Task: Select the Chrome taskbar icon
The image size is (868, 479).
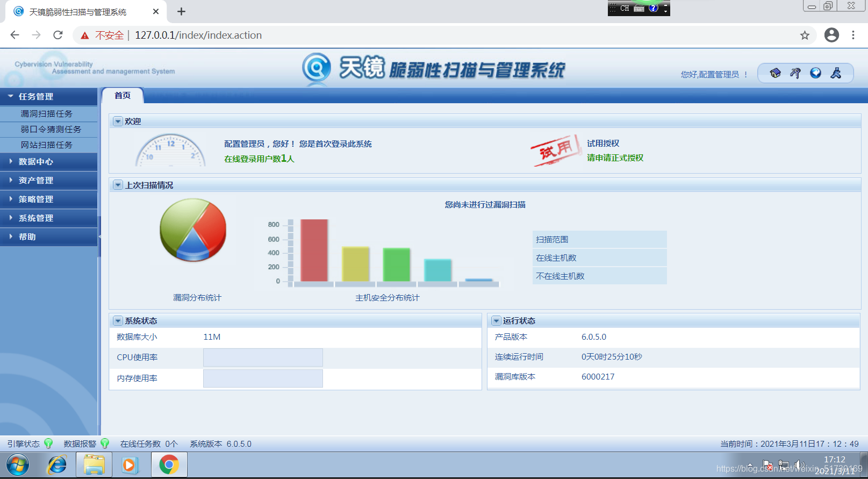Action: coord(169,465)
